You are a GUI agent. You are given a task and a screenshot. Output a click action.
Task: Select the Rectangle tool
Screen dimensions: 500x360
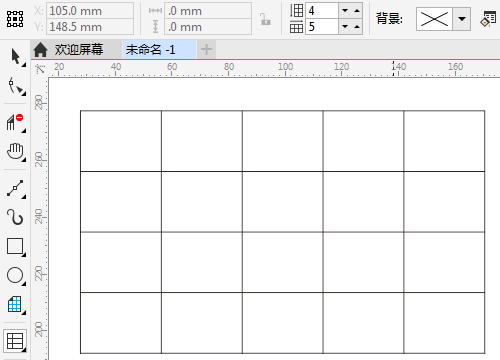coord(15,246)
